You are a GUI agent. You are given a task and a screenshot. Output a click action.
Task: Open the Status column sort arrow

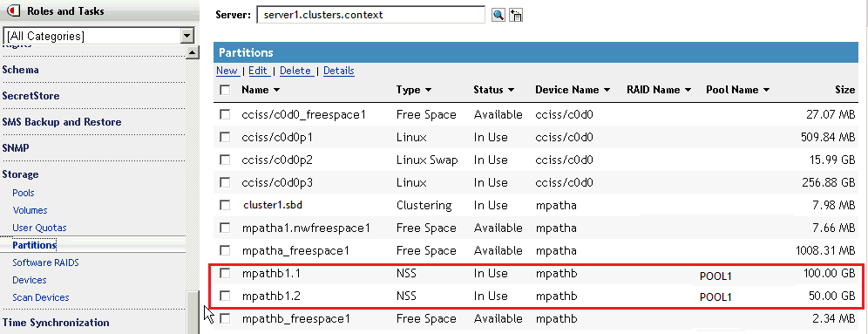tap(511, 90)
